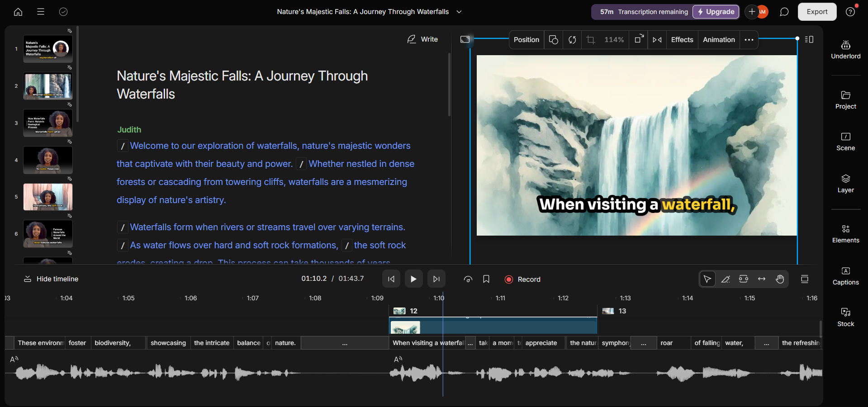
Task: Select the Hand tool in the timeline toolbar
Action: click(x=779, y=279)
